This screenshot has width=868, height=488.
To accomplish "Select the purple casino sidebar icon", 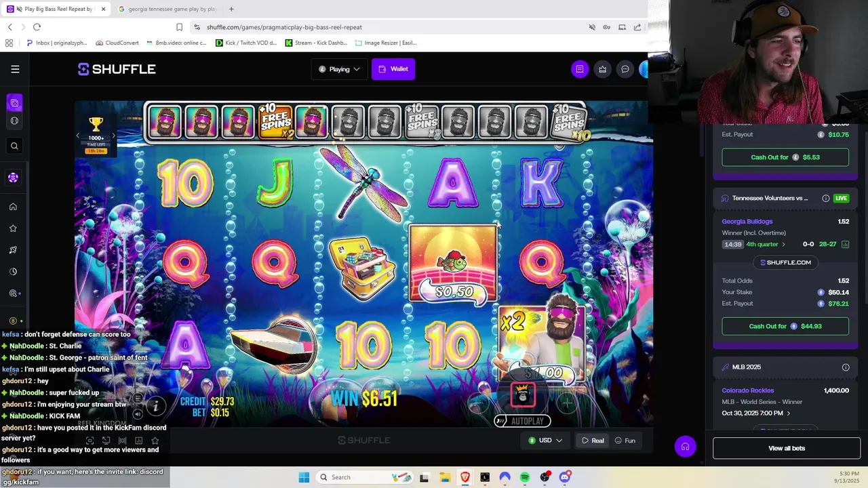I will [14, 103].
